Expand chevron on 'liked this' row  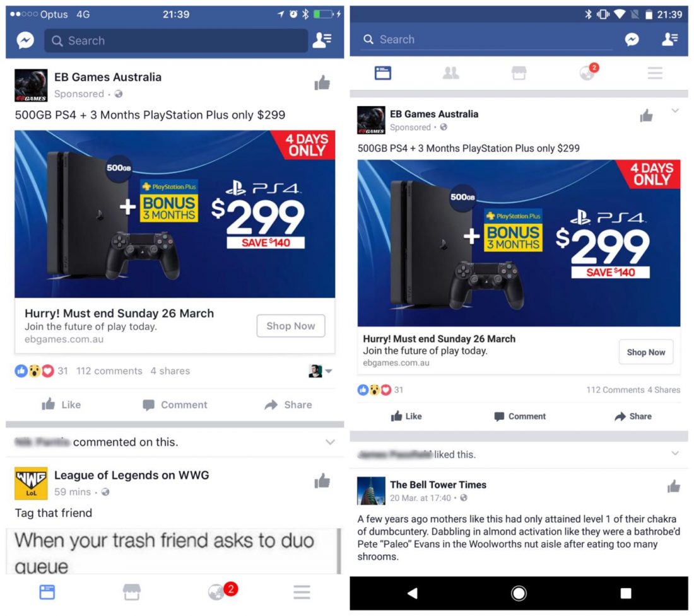(675, 453)
